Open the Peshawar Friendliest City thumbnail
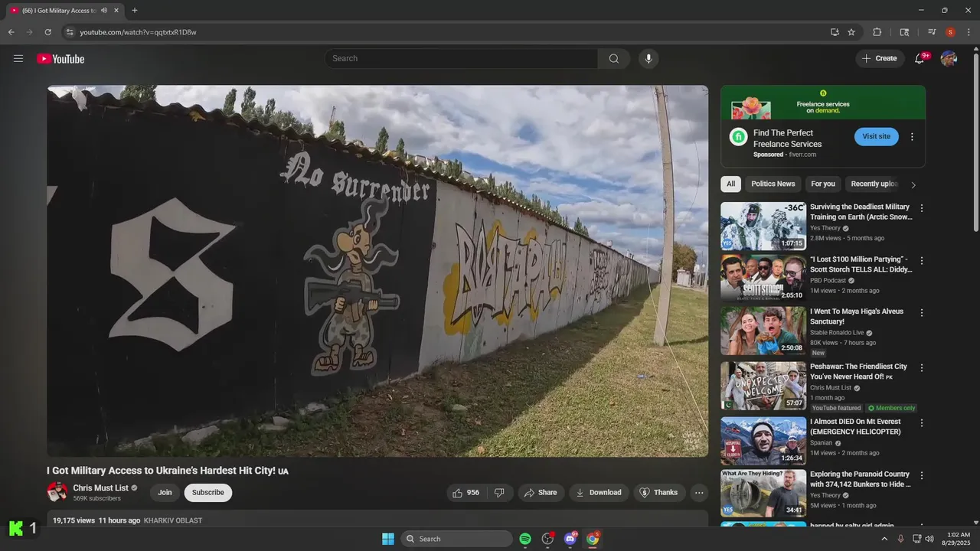This screenshot has width=980, height=551. pyautogui.click(x=763, y=386)
